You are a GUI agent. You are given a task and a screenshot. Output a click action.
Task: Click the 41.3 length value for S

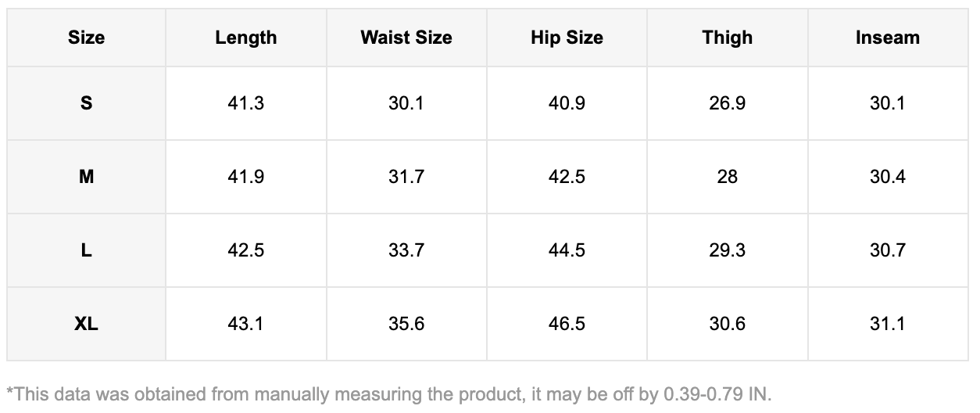click(x=246, y=103)
